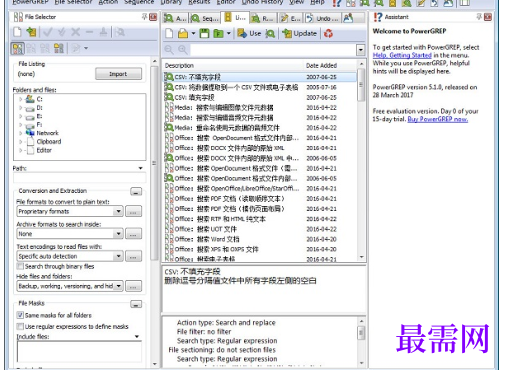Click the green favorites folder icon

coord(218,33)
